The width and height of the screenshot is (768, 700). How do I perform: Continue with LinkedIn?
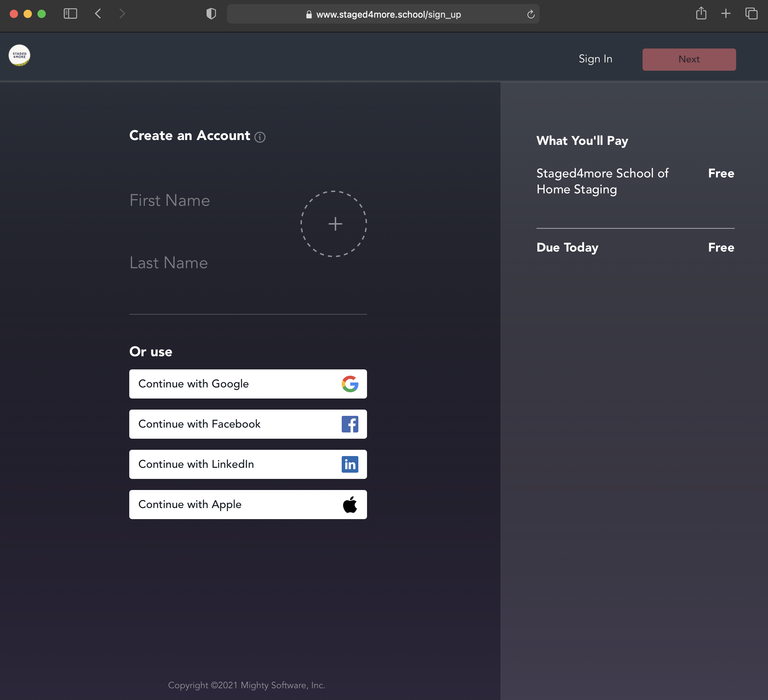click(248, 464)
